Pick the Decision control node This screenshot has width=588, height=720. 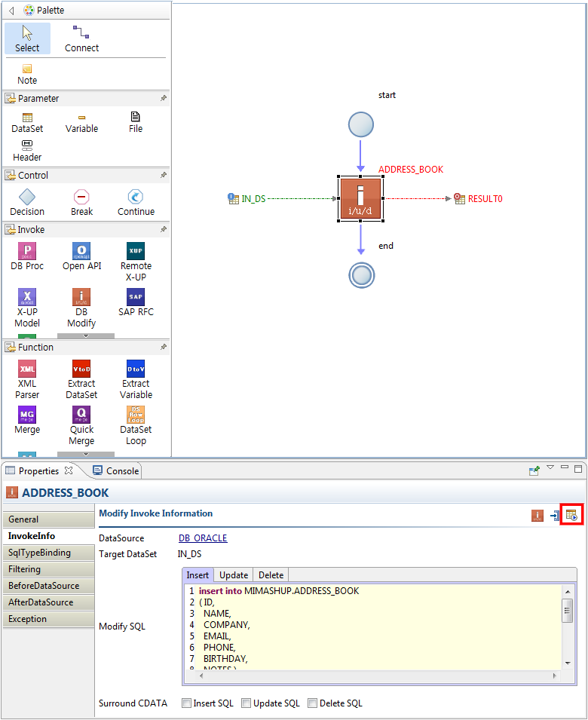[27, 203]
